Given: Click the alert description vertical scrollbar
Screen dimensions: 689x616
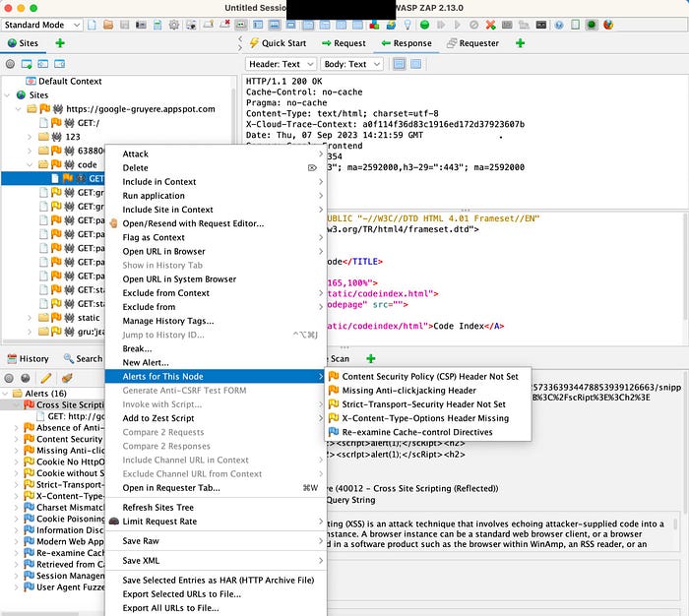Looking at the screenshot, I should click(676, 524).
